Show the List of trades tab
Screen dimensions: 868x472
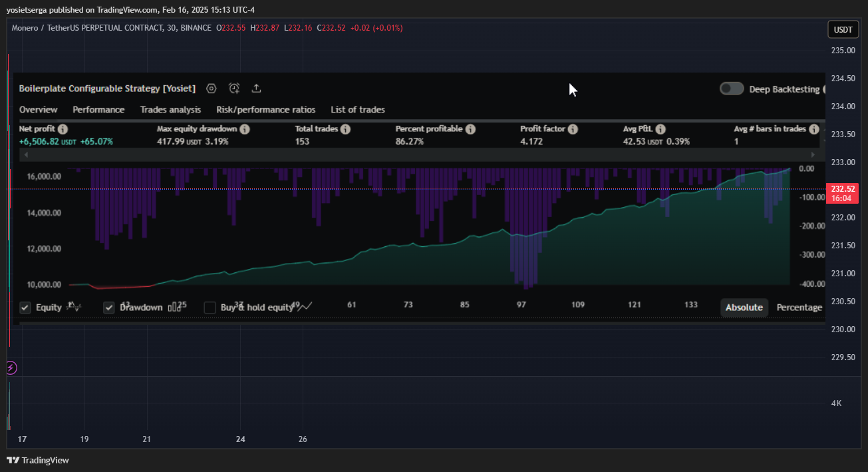pyautogui.click(x=358, y=110)
